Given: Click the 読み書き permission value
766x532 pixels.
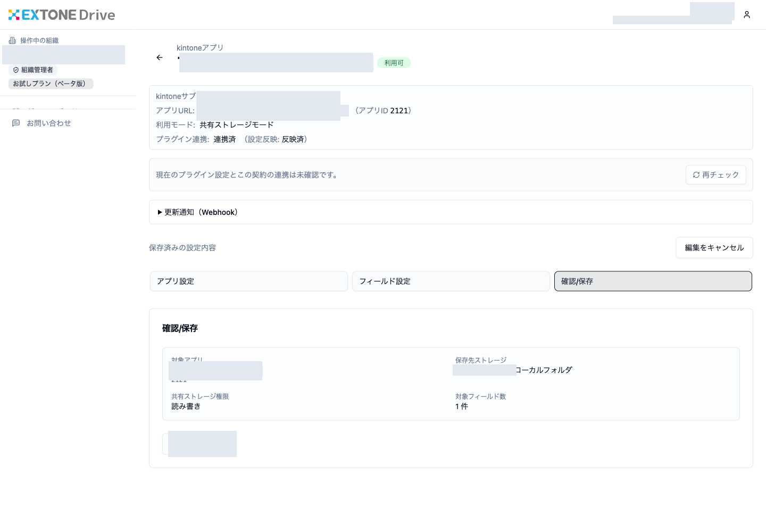Looking at the screenshot, I should click(186, 406).
